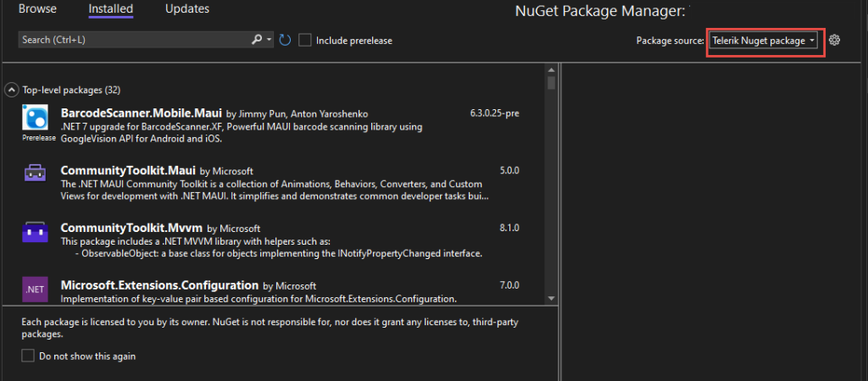Viewport: 868px width, 381px height.
Task: Enable the Include prerelease checkbox
Action: coord(305,40)
